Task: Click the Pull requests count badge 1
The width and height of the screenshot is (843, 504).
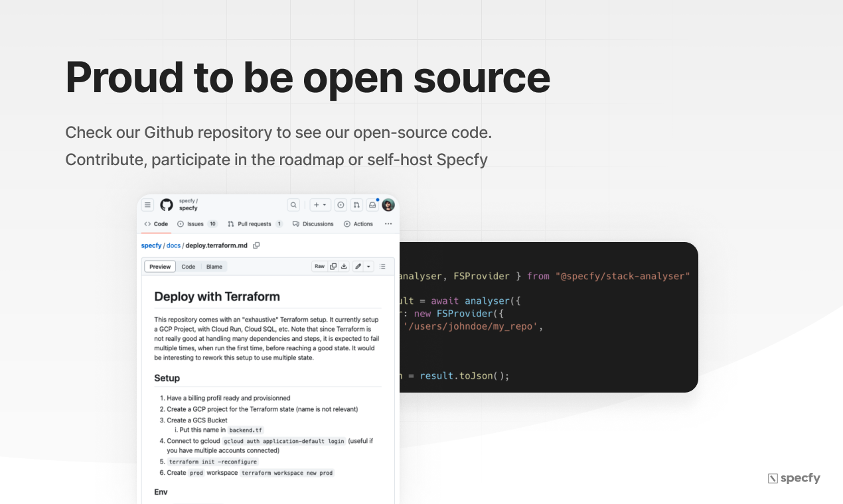Action: pyautogui.click(x=279, y=224)
